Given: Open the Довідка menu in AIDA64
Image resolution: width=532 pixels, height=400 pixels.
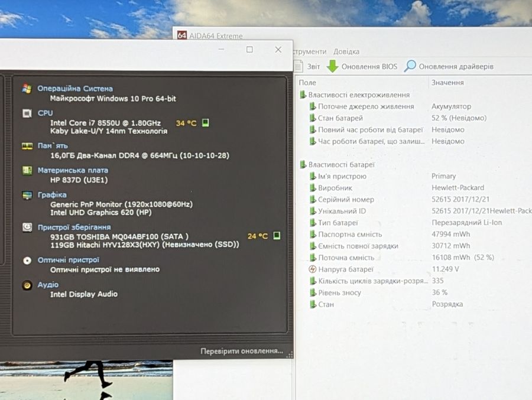Looking at the screenshot, I should [x=346, y=51].
